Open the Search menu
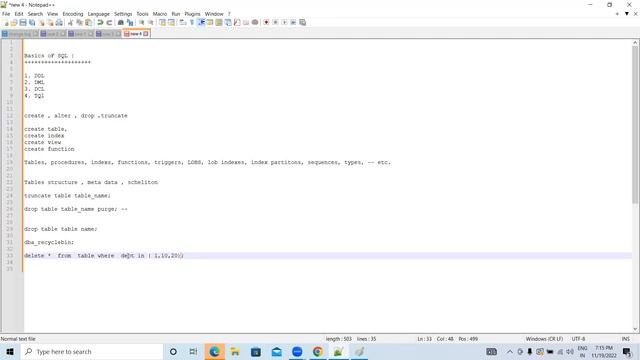The height and width of the screenshot is (360, 640). [35, 14]
